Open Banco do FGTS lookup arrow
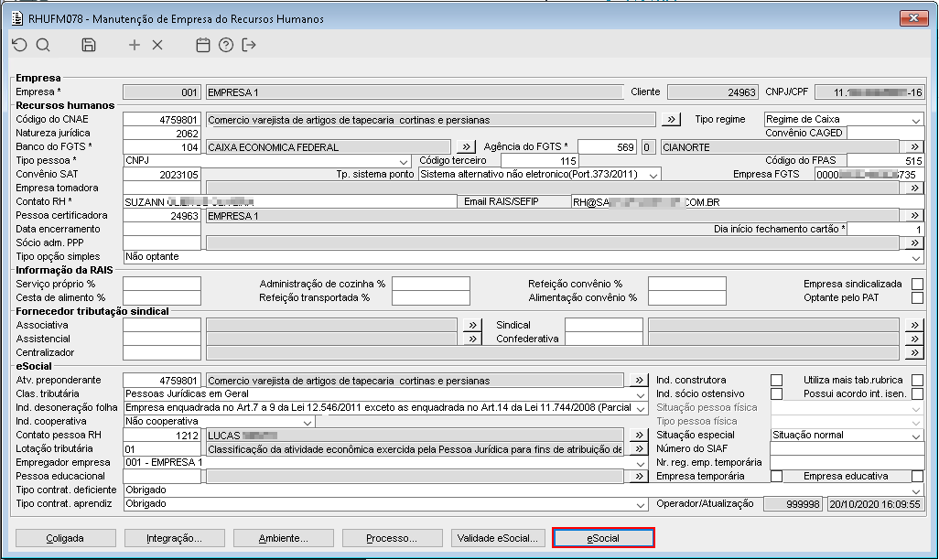Viewport: 939px width, 560px height. point(466,146)
